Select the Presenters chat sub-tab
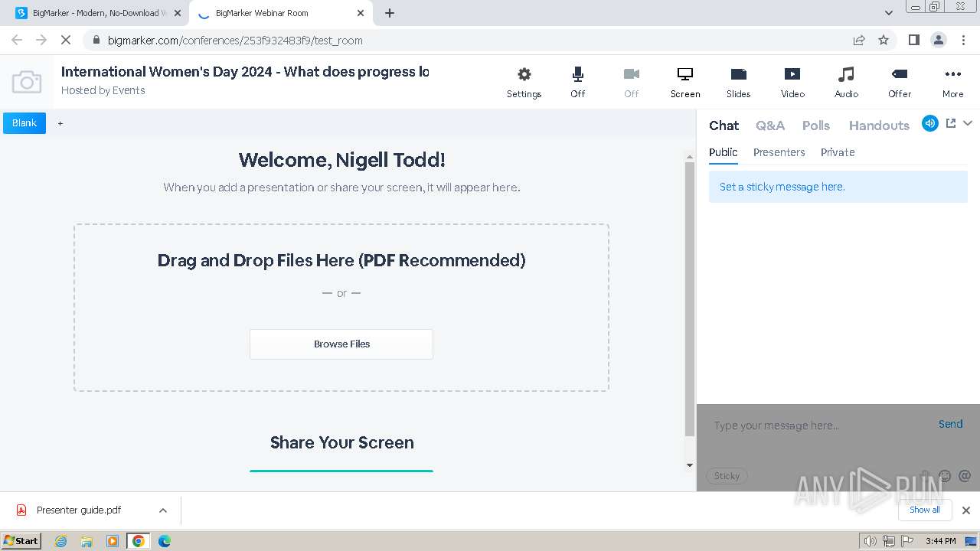Viewport: 980px width, 551px height. pyautogui.click(x=779, y=152)
